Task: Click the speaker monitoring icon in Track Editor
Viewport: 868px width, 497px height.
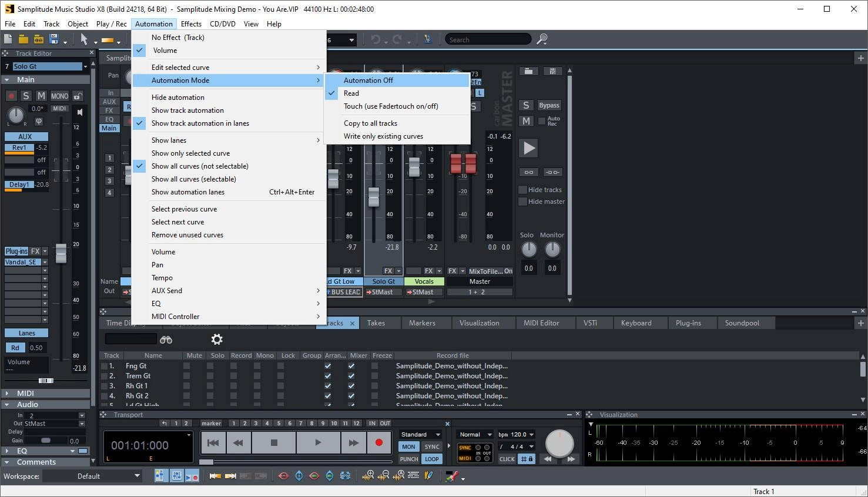Action: [80, 112]
